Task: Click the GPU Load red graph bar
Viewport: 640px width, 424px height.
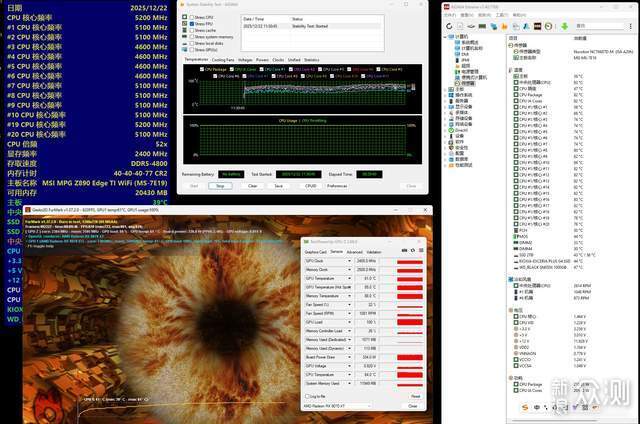Action: click(x=409, y=322)
